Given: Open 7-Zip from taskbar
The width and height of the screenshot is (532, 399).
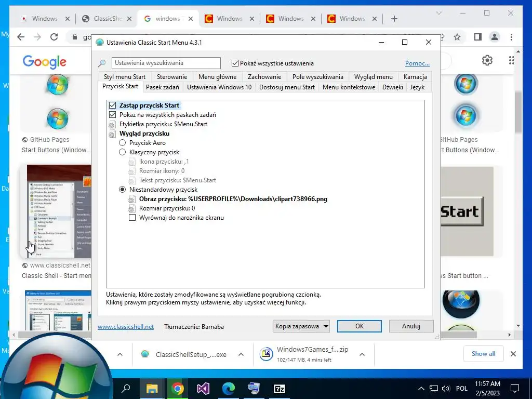Looking at the screenshot, I should click(x=279, y=389).
